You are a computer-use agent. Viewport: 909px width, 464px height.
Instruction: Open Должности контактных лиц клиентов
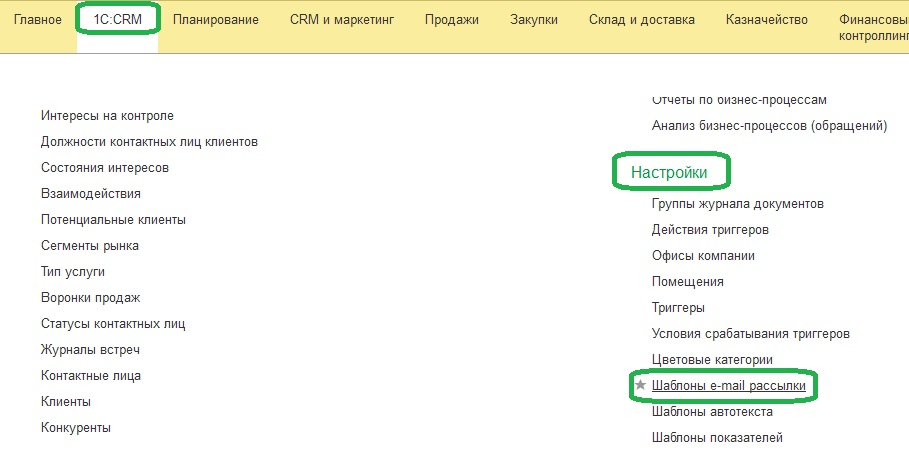click(x=149, y=142)
